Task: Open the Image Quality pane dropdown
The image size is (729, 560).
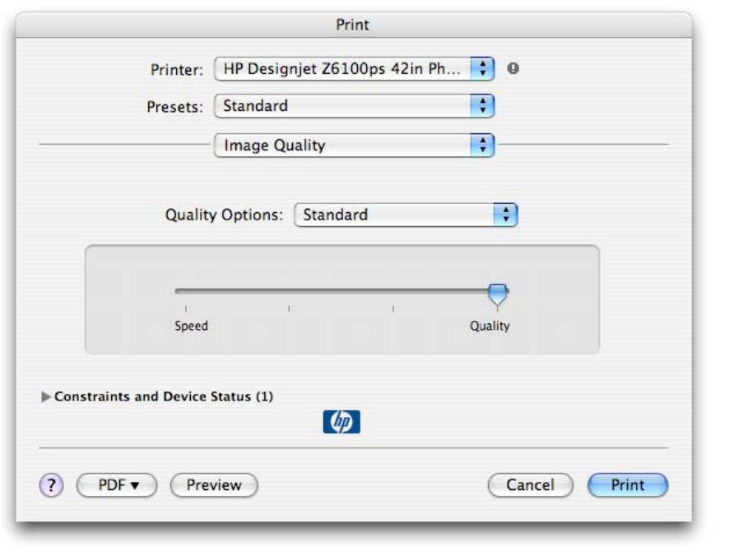Action: [354, 146]
